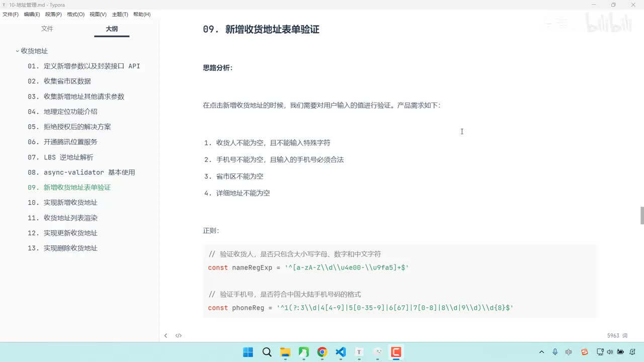644x362 pixels.
Task: Click the const phoneReg code line
Action: tap(360, 308)
